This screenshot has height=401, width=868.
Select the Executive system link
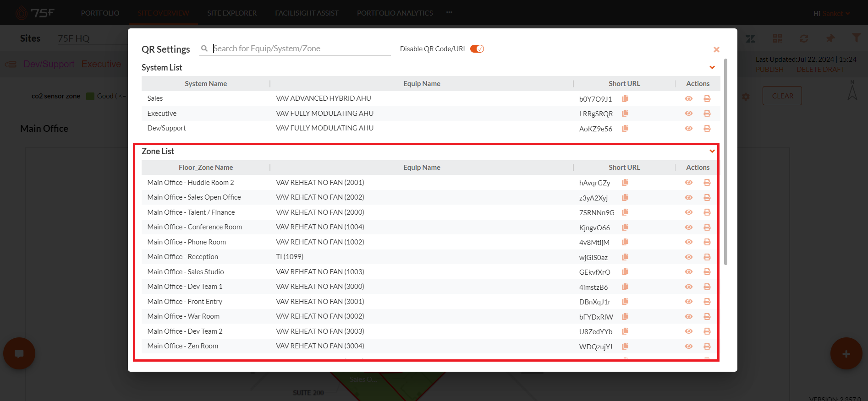(101, 64)
